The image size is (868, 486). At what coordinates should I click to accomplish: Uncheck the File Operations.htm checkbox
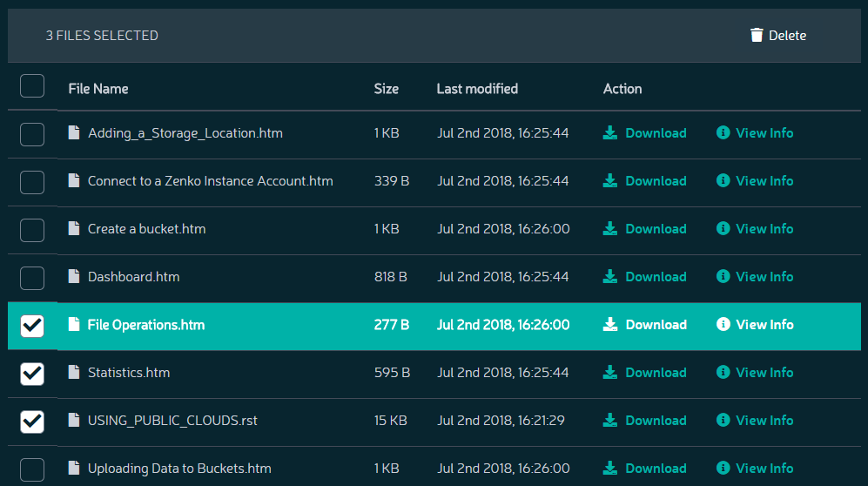coord(32,326)
